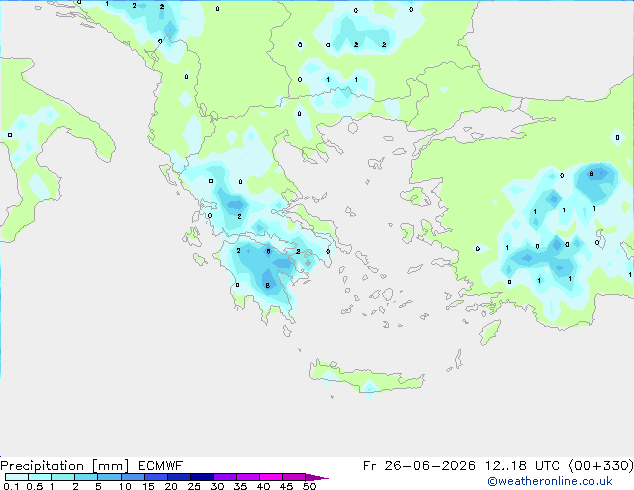
Task: Click the 35–40 mm legend color swatch
Action: point(247,477)
